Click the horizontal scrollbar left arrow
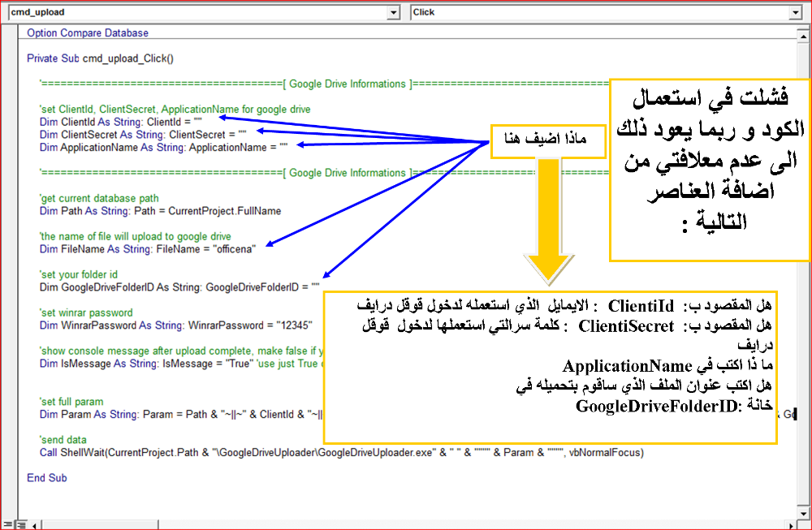 tap(34, 525)
